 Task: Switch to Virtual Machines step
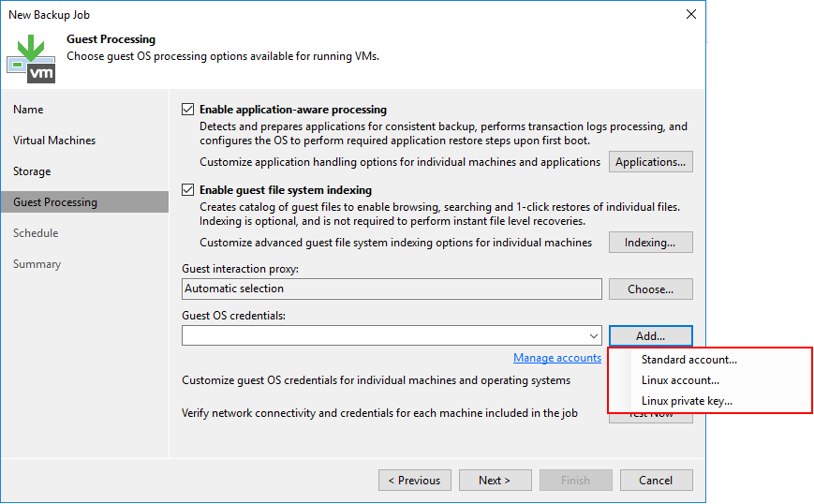pyautogui.click(x=54, y=141)
